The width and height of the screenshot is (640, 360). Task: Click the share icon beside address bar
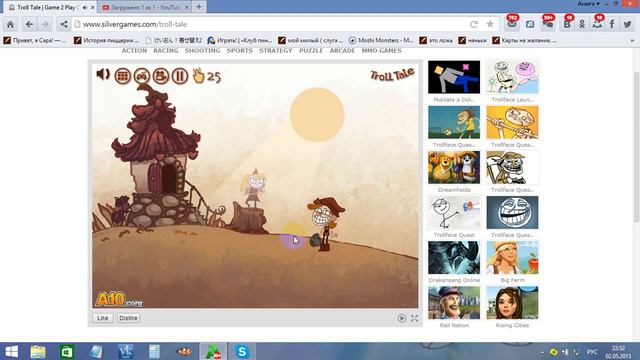pyautogui.click(x=64, y=24)
